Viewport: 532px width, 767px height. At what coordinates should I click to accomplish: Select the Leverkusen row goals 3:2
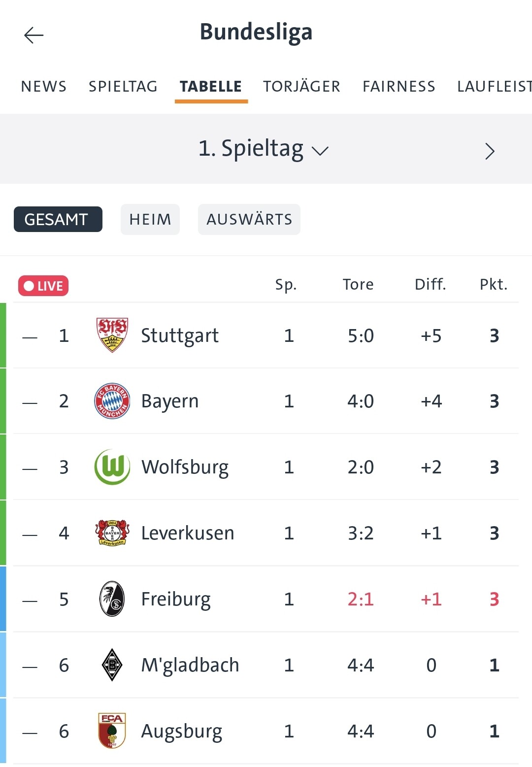[x=361, y=533]
